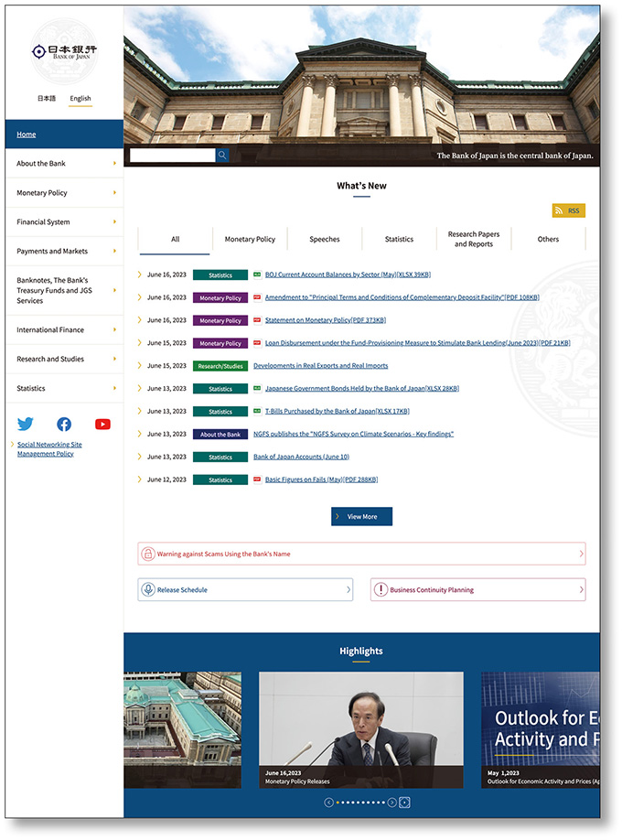Click first carousel pagination dot
The width and height of the screenshot is (622, 840).
338,802
